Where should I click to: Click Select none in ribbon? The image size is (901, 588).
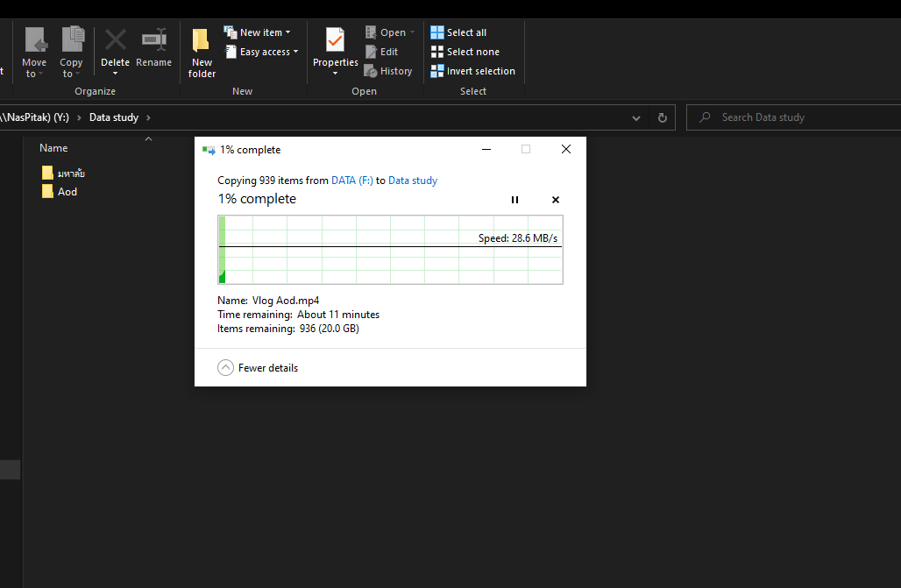tap(465, 52)
